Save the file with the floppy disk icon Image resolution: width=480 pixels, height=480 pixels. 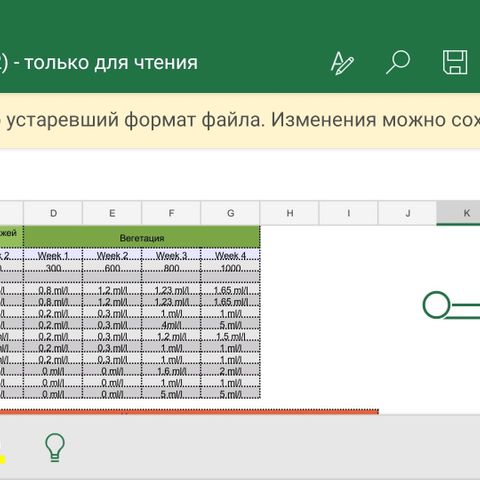click(455, 62)
